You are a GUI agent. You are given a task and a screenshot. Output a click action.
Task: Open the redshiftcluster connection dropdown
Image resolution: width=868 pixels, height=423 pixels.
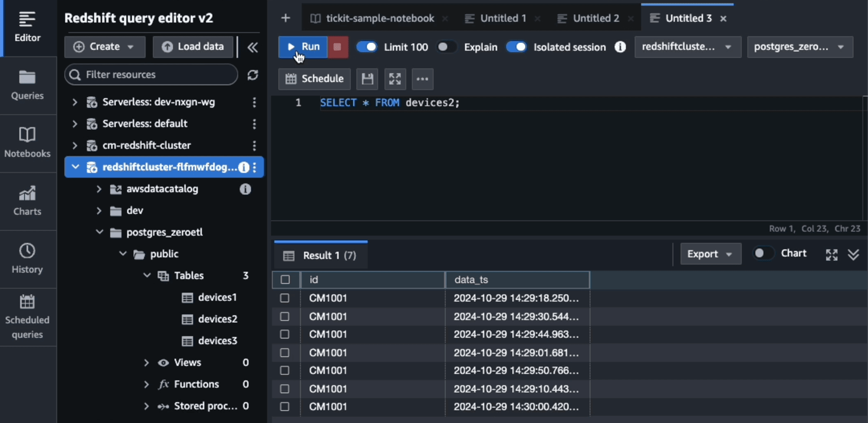point(687,47)
